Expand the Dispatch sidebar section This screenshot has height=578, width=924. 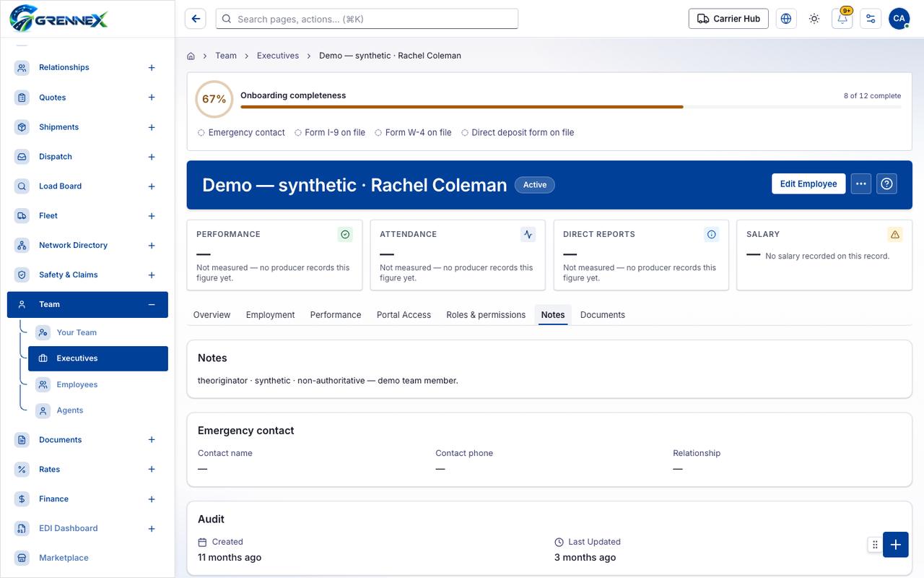point(152,157)
